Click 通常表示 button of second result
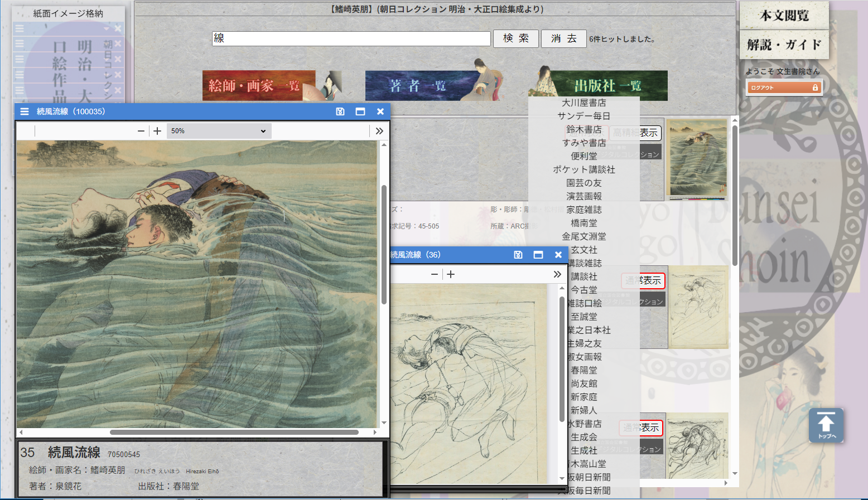The height and width of the screenshot is (500, 868). click(x=643, y=280)
